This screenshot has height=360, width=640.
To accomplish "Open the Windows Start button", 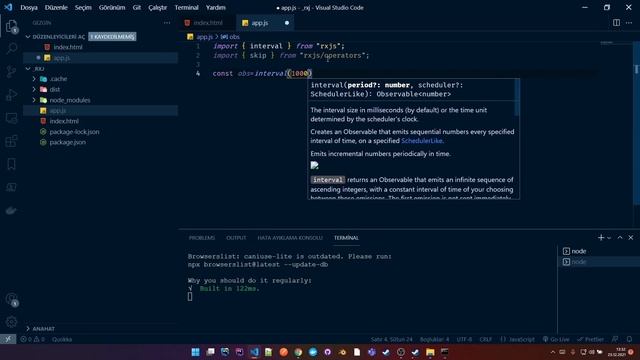I will click(196, 352).
